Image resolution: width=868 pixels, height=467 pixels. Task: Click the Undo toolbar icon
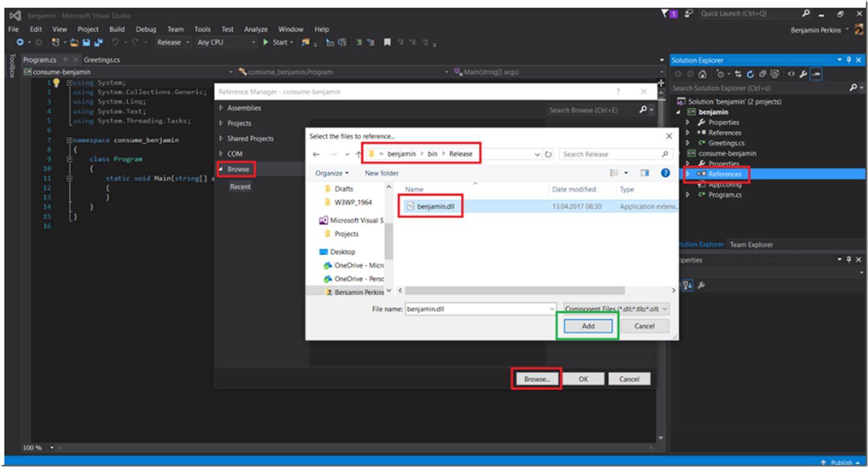(115, 42)
